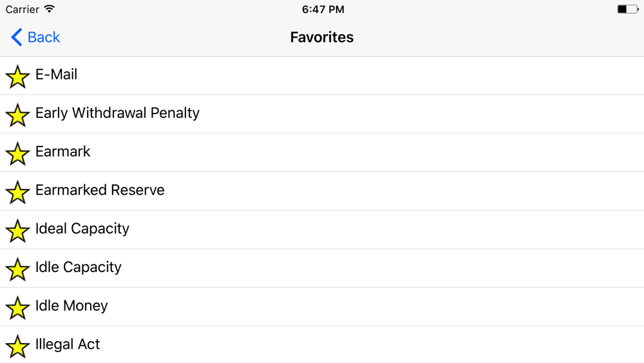Select the Earmarked Reserve entry
Screen dimensions: 644x363
click(x=322, y=191)
